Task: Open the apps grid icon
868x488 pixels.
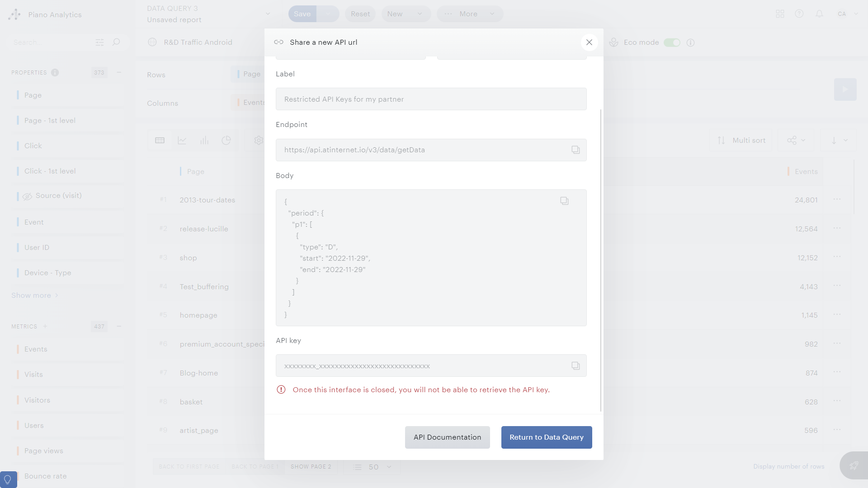Action: click(780, 14)
